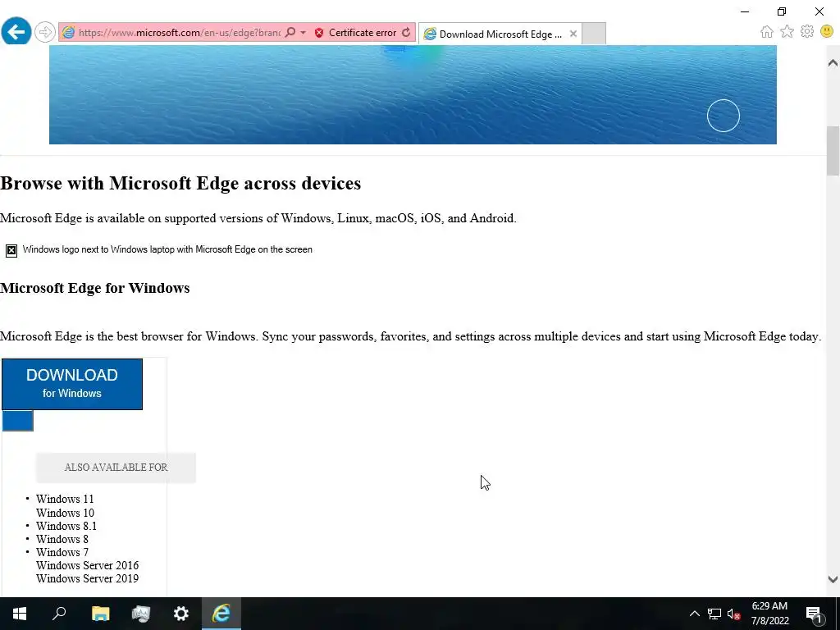Open the address bar autocomplete dropdown arrow
Image resolution: width=840 pixels, height=630 pixels.
pyautogui.click(x=304, y=33)
